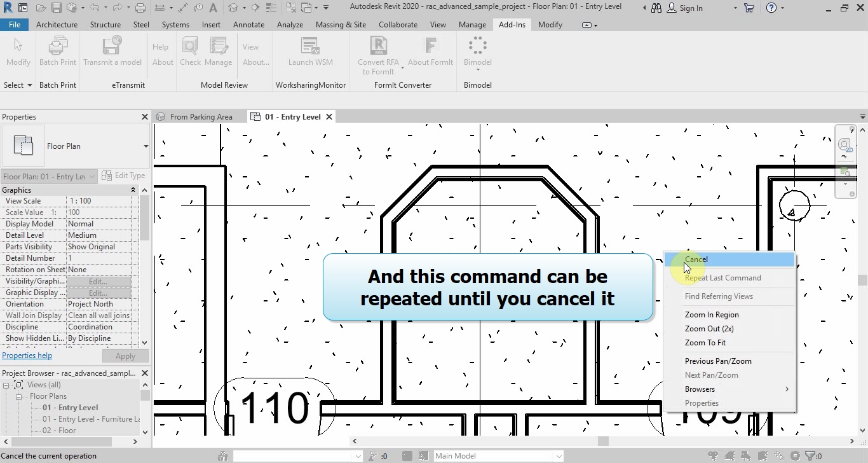This screenshot has width=868, height=463.
Task: Click the Apply button in Properties
Action: 125,356
